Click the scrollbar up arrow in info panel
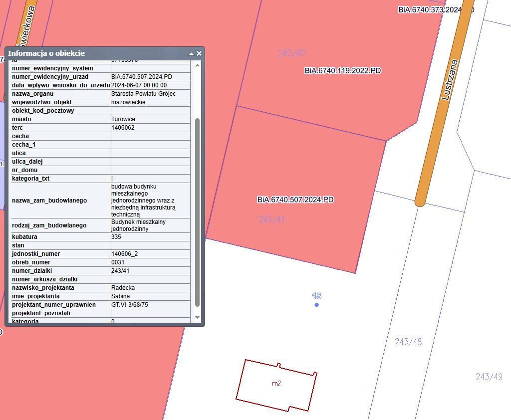511x420 pixels. (197, 65)
